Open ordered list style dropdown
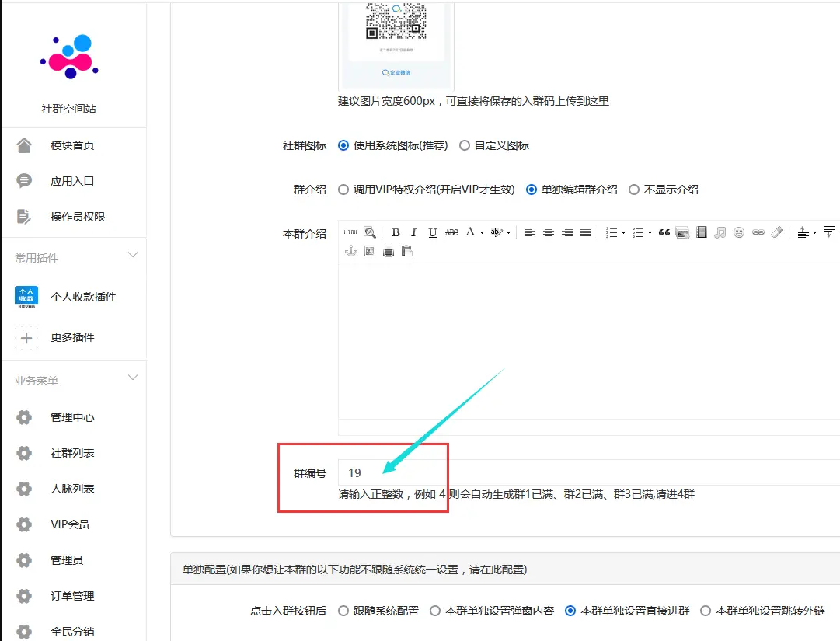 623,232
